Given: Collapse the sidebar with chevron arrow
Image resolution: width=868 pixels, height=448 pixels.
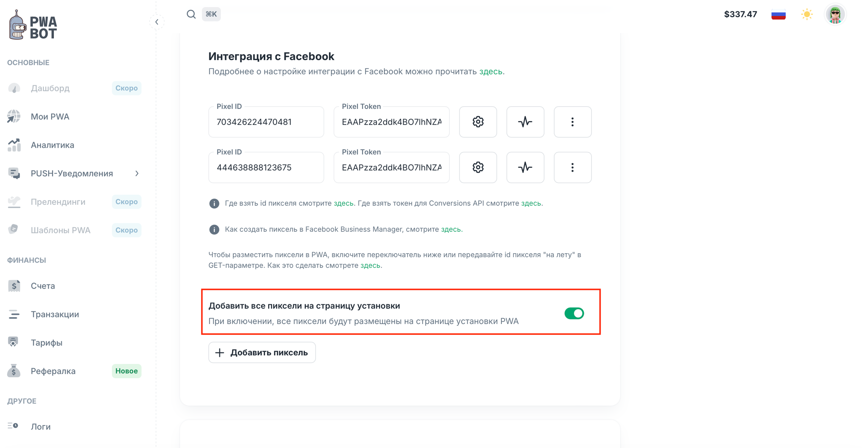Looking at the screenshot, I should pos(157,22).
